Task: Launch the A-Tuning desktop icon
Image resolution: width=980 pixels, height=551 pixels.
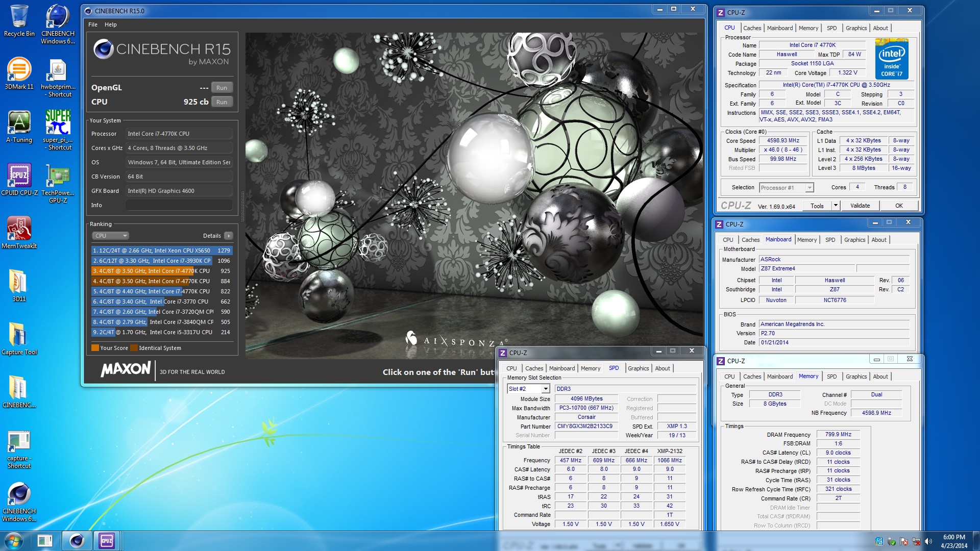Action: [x=19, y=127]
